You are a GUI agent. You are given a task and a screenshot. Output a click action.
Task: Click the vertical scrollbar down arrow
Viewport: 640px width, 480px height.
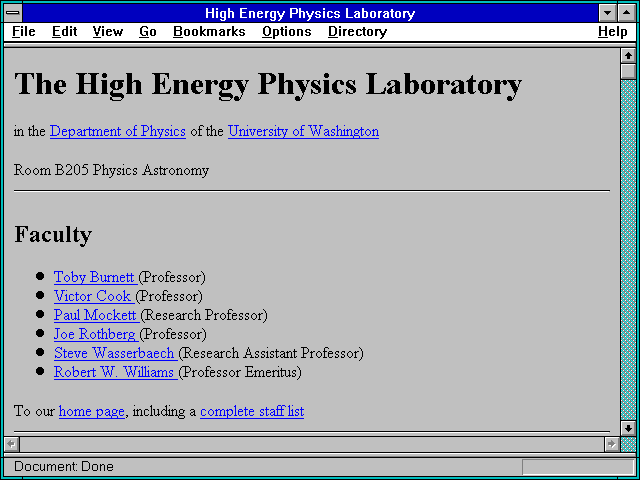pos(628,428)
